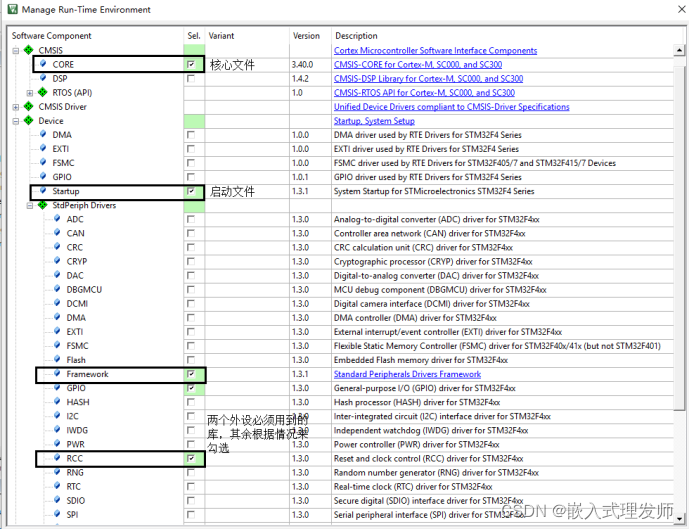Click the PWR component icon
This screenshot has width=689, height=529.
[57, 443]
